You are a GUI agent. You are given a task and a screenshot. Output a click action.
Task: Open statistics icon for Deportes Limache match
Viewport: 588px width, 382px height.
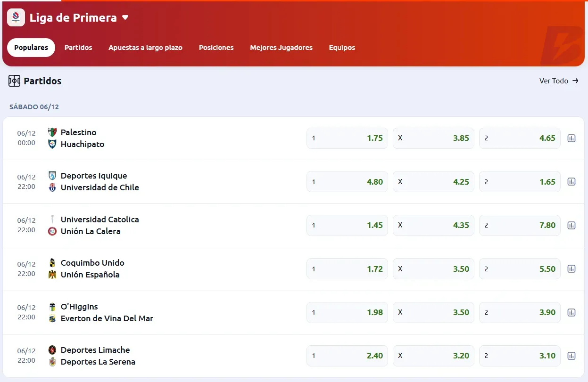point(571,356)
